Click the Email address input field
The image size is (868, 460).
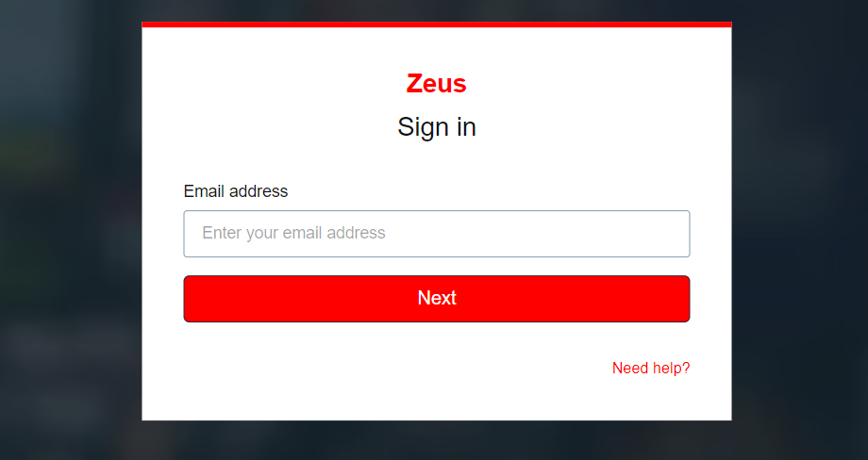pos(436,234)
